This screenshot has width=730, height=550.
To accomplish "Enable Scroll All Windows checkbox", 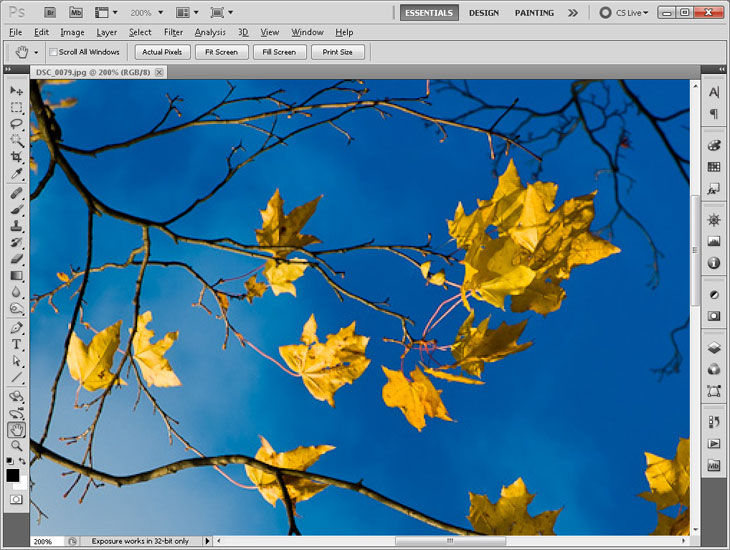I will (x=54, y=52).
